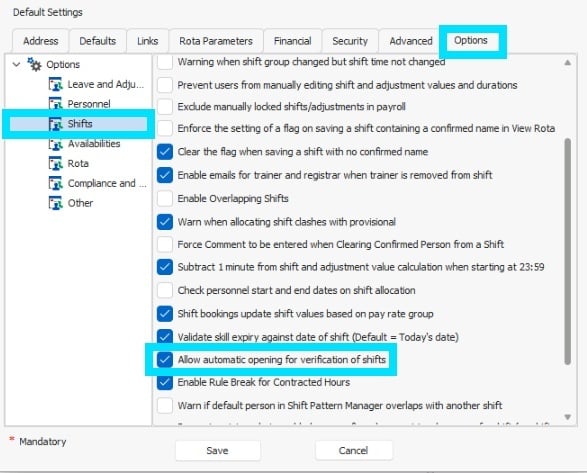Click the Leave and Adju... tree icon
This screenshot has height=473, width=587.
pyautogui.click(x=55, y=84)
